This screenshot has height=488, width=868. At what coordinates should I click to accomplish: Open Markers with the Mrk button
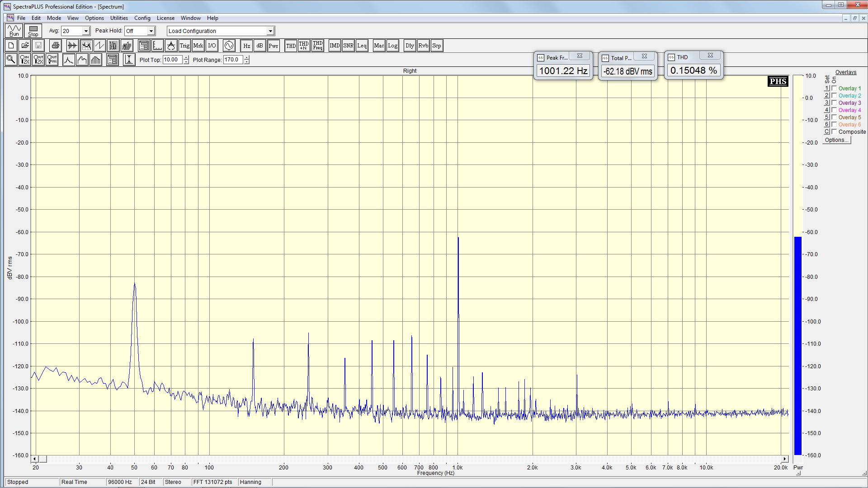[x=198, y=46]
